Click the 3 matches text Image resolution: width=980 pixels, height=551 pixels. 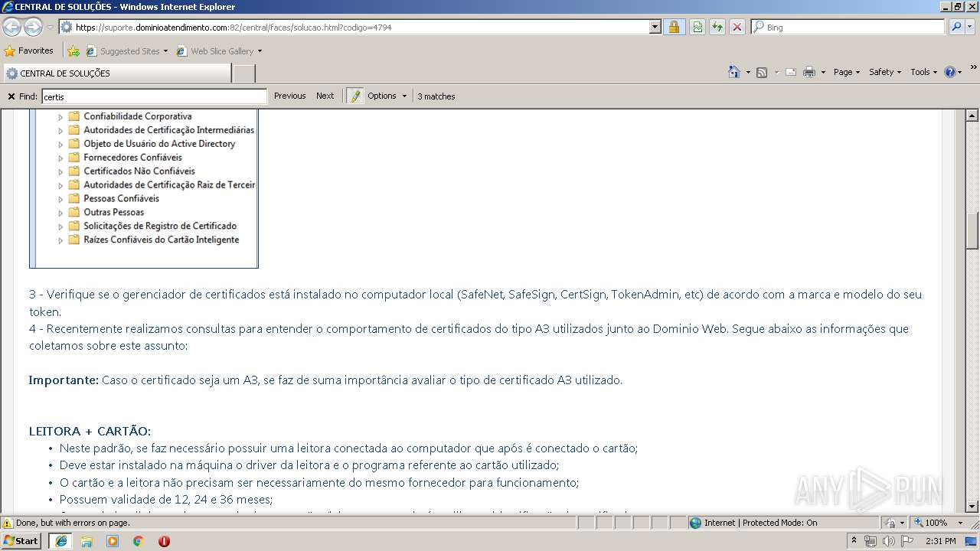(x=436, y=96)
